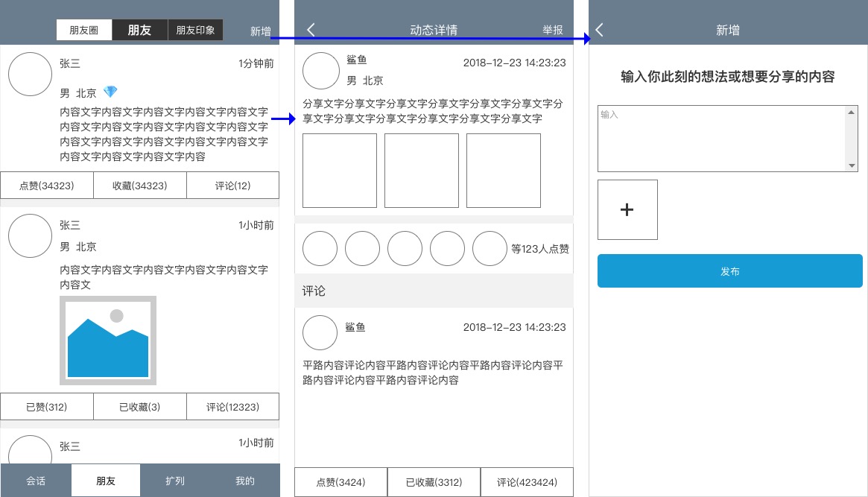
Task: Open comments via 评论(12)
Action: pyautogui.click(x=233, y=186)
